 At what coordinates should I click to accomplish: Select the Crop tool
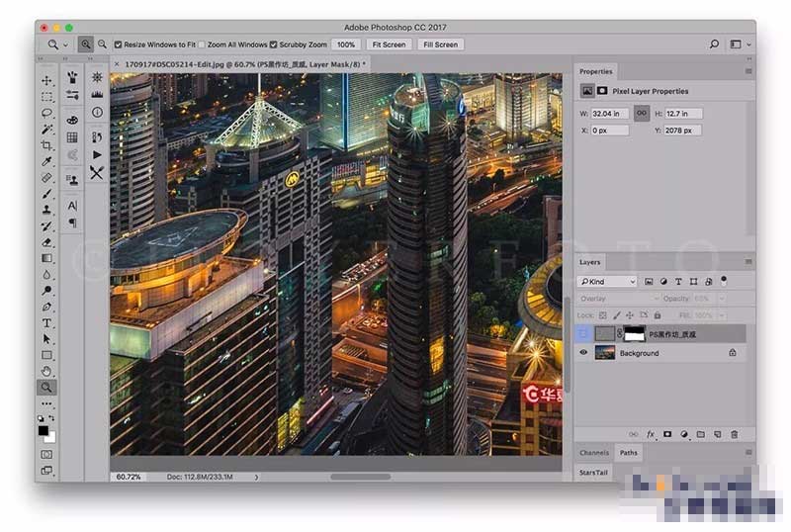click(x=46, y=145)
